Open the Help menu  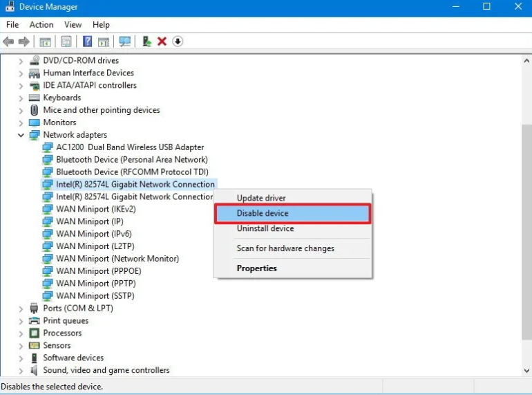[x=101, y=25]
